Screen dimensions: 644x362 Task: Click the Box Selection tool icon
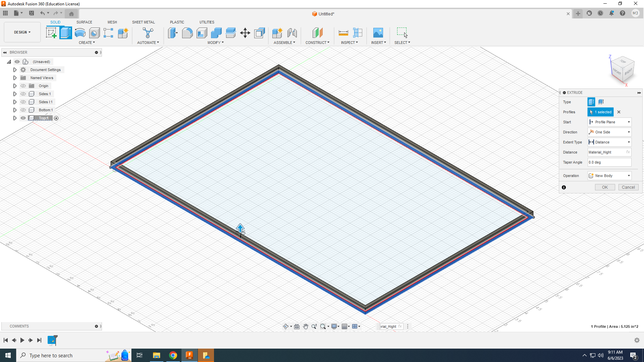pos(402,32)
